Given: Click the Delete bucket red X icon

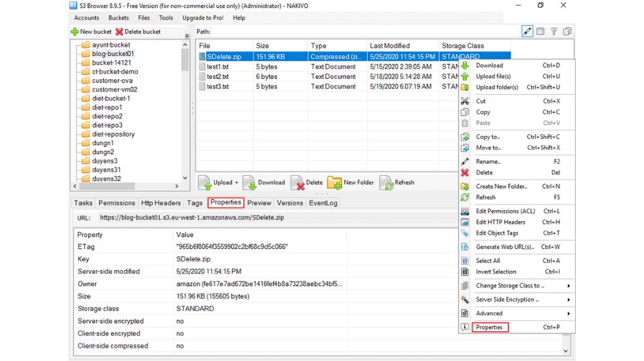Looking at the screenshot, I should pyautogui.click(x=119, y=32).
